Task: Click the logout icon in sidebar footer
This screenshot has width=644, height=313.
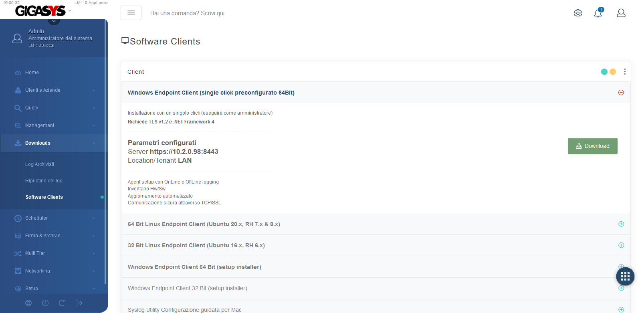Action: pyautogui.click(x=79, y=303)
